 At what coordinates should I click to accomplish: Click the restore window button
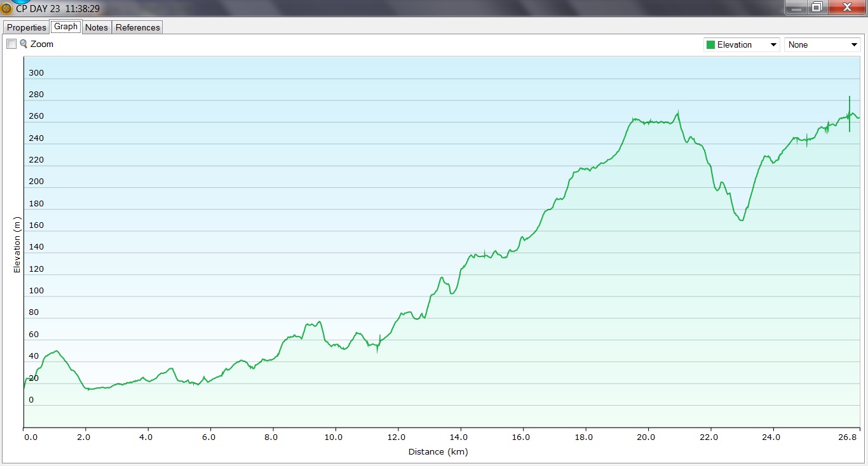817,7
